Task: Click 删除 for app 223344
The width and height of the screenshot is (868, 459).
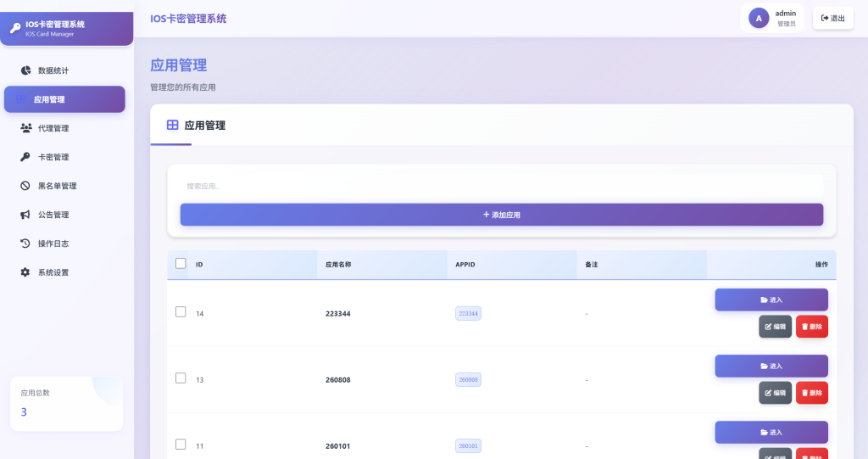Action: click(x=812, y=327)
